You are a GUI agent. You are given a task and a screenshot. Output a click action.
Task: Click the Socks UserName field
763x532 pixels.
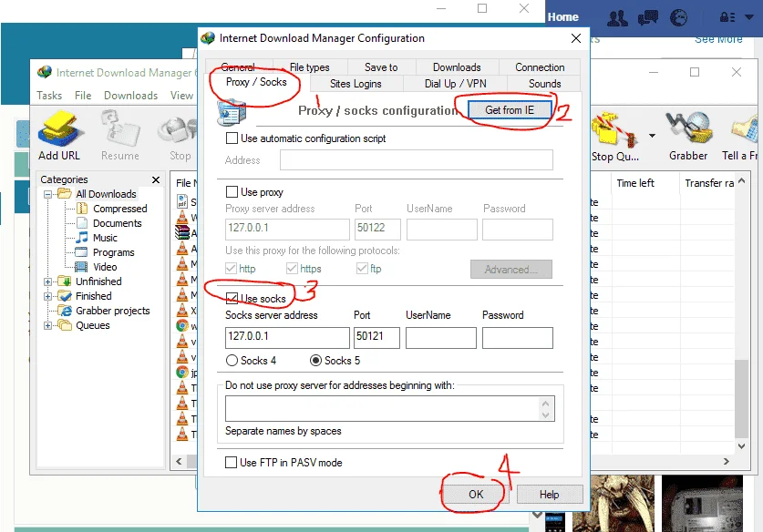(441, 337)
